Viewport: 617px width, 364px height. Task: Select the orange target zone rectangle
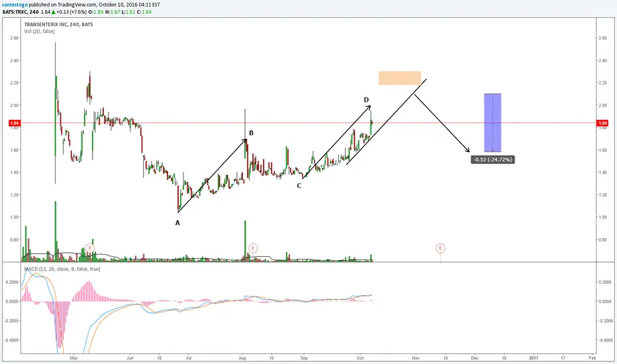tap(400, 78)
